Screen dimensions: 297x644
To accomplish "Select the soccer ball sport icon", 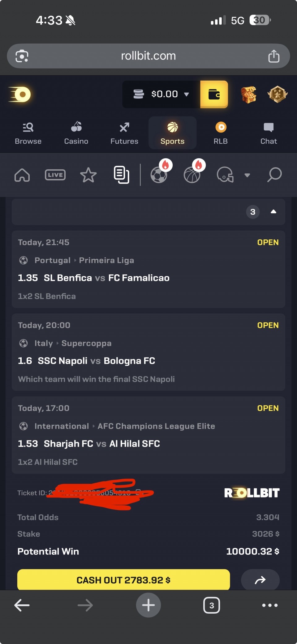I will point(159,175).
